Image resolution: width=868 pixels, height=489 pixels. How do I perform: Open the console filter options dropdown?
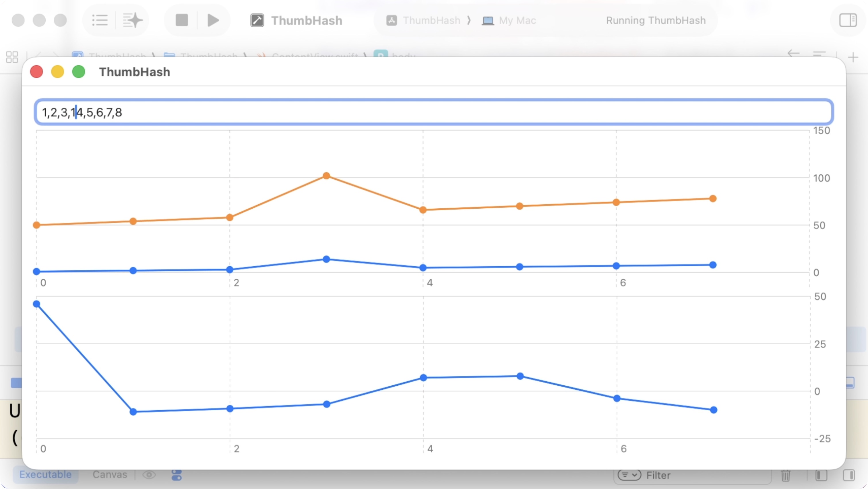click(x=629, y=475)
